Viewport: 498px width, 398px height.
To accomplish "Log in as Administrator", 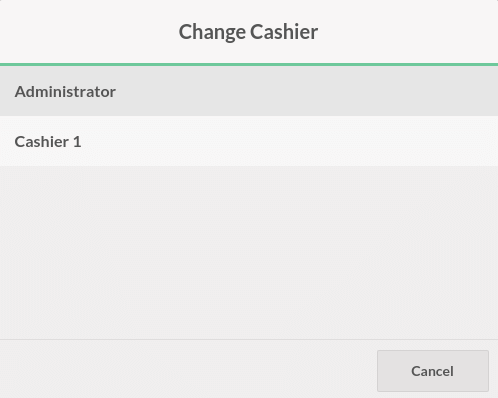I will pos(249,91).
